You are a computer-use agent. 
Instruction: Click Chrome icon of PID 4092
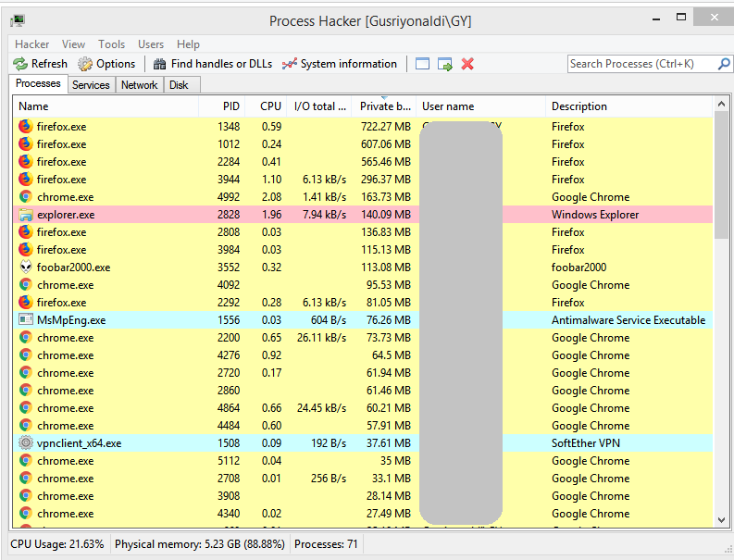tap(25, 285)
